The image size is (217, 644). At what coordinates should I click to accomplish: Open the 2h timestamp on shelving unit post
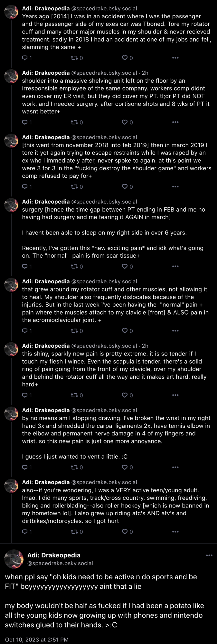[145, 73]
